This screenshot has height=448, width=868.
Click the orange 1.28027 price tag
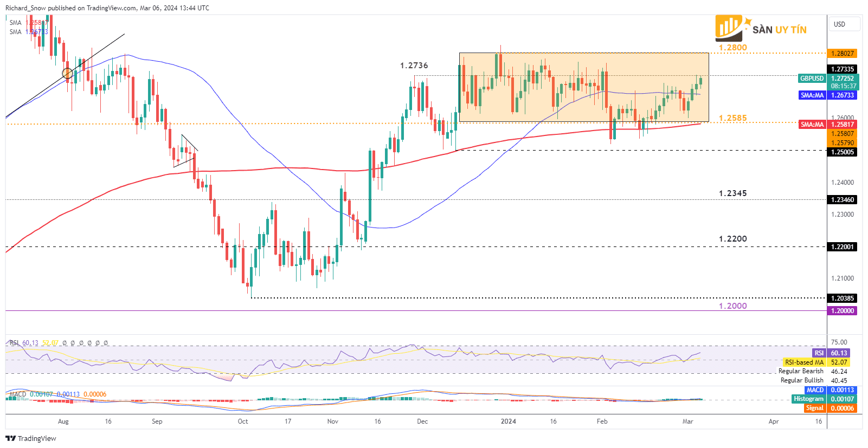tap(843, 53)
